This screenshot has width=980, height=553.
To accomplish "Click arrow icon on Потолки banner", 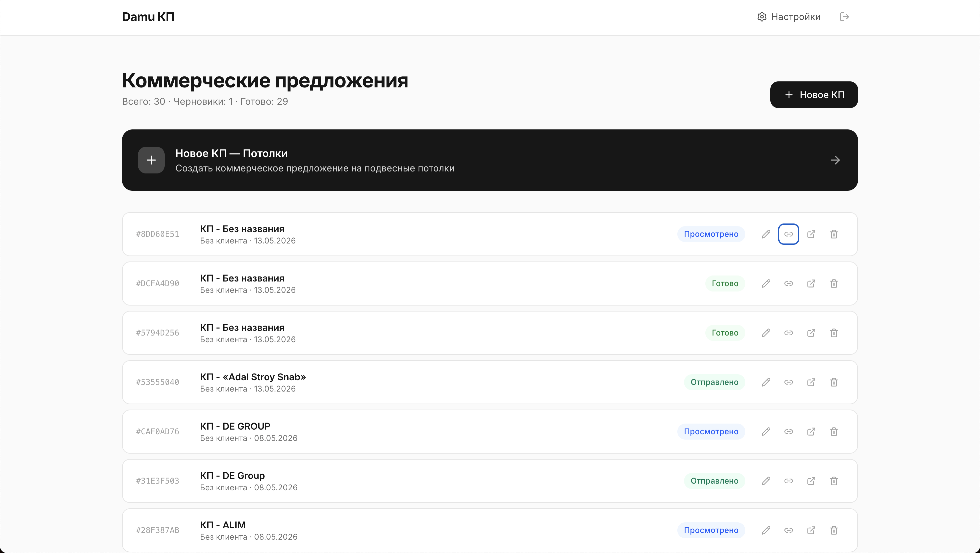I will (x=835, y=160).
